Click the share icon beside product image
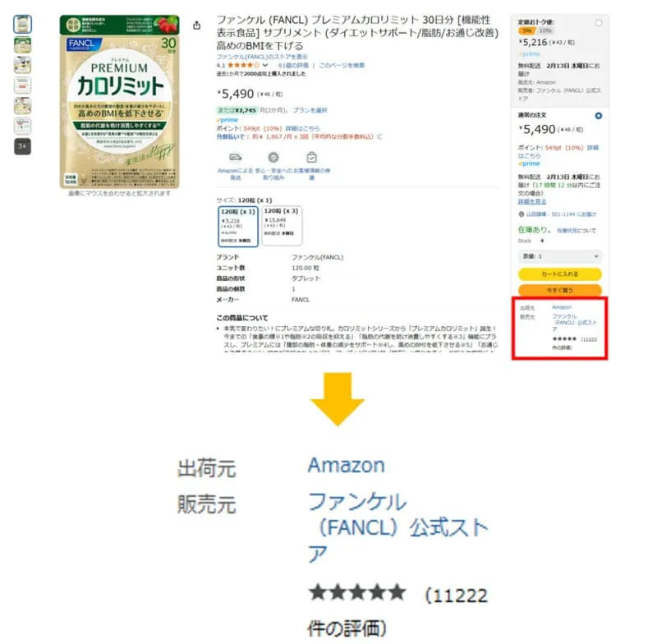Screen dimensions: 657x644 (196, 25)
